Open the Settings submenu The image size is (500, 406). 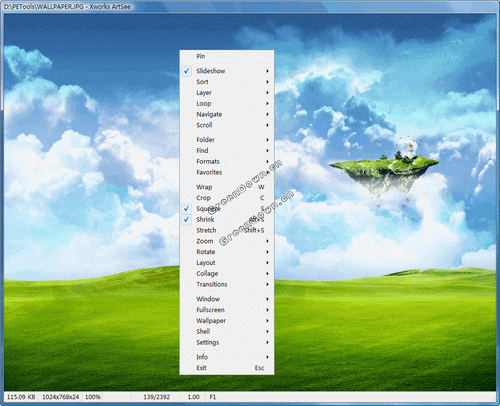pos(227,342)
